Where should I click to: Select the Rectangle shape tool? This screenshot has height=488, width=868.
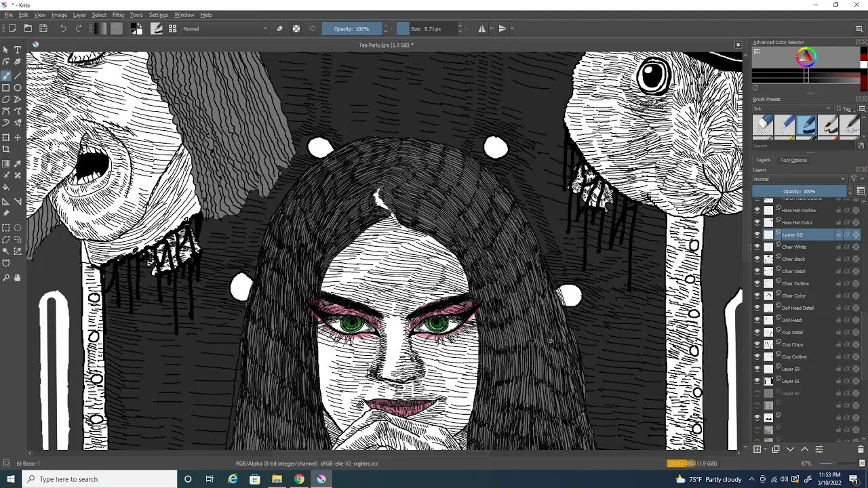[x=6, y=87]
